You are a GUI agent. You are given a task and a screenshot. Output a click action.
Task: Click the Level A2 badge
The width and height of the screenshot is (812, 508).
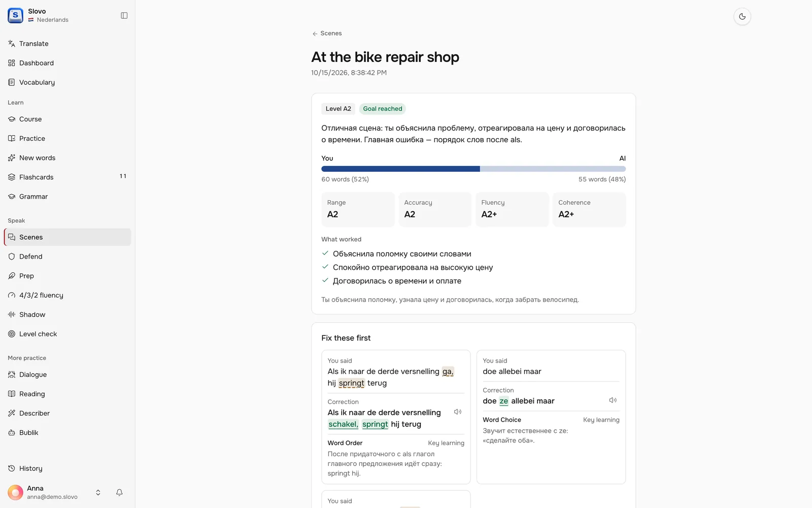[x=339, y=109]
